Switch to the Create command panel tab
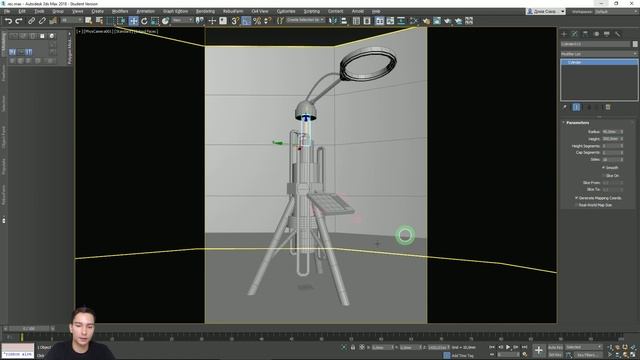This screenshot has height=360, width=640. [x=564, y=34]
